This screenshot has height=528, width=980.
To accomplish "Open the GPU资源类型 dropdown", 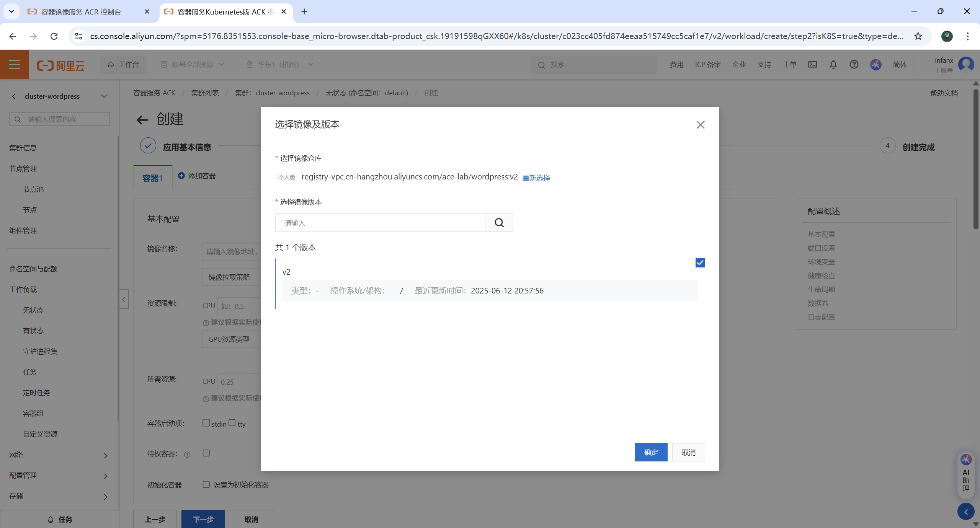I will click(x=232, y=339).
